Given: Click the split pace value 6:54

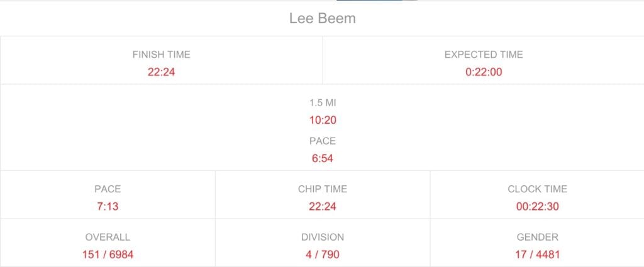Looking at the screenshot, I should coord(323,158).
